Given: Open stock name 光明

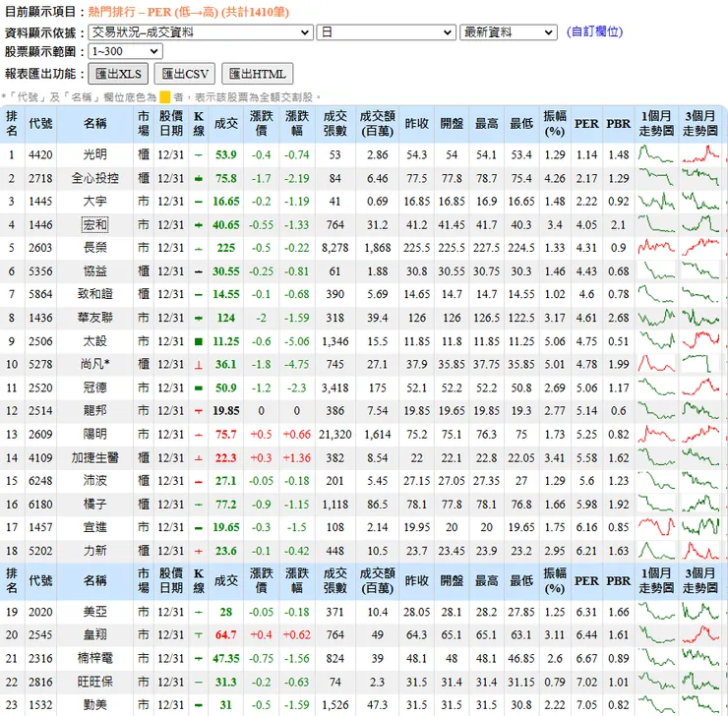Looking at the screenshot, I should pyautogui.click(x=94, y=154).
